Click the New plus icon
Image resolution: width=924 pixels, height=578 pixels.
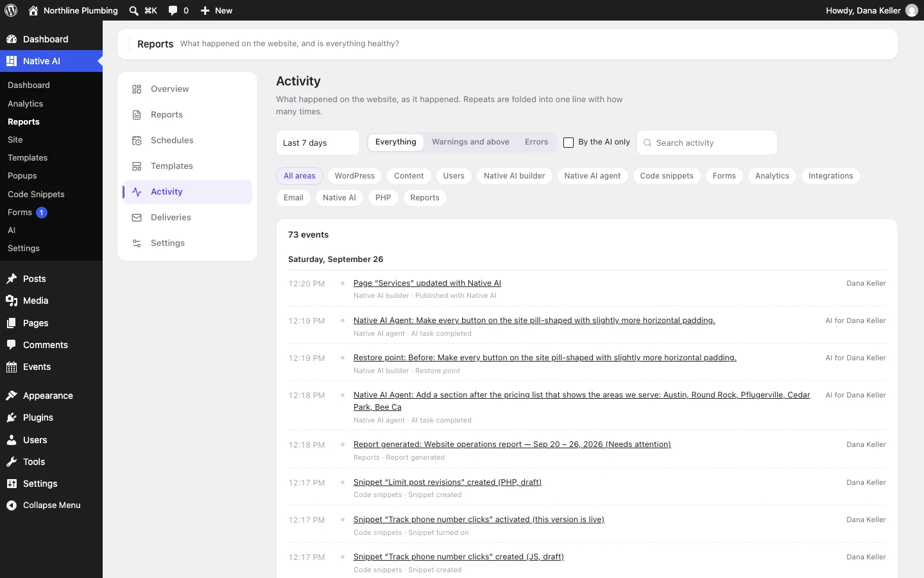point(205,10)
